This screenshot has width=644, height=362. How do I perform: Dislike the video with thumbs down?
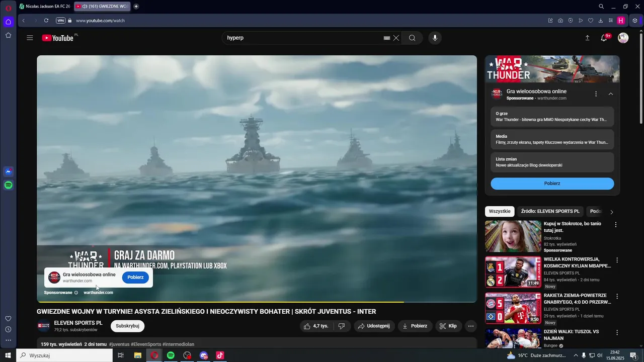(342, 326)
